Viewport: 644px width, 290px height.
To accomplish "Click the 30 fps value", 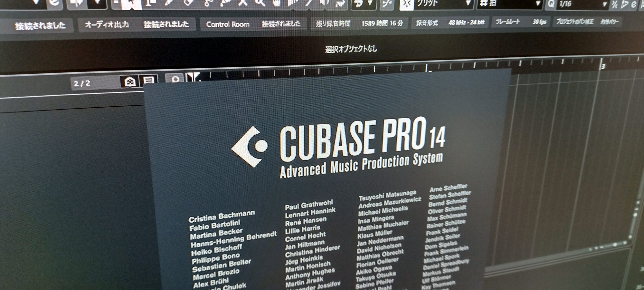I will (x=539, y=22).
